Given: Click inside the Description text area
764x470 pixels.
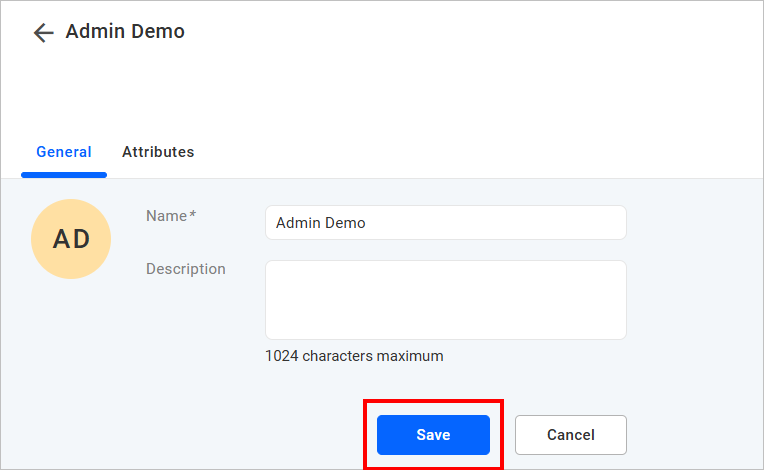Looking at the screenshot, I should tap(445, 300).
